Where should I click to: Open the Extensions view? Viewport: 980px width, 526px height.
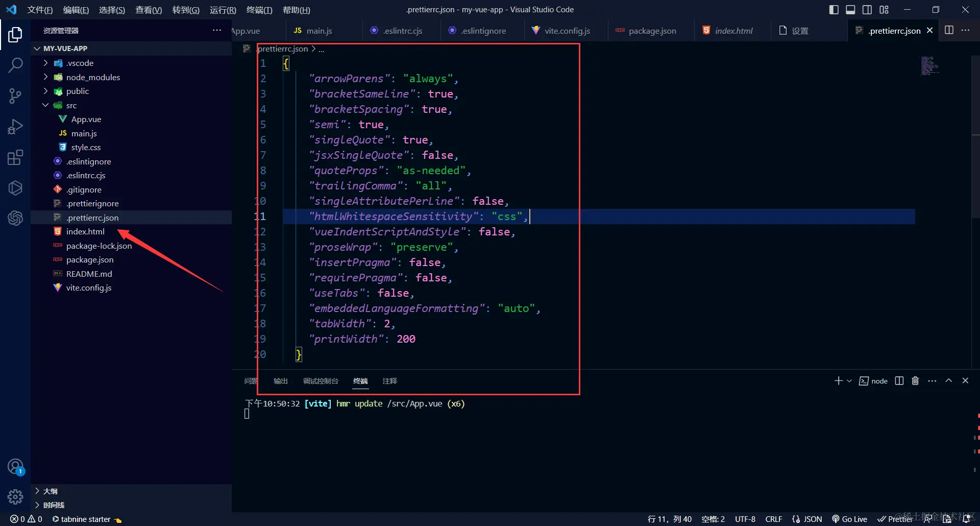point(15,157)
